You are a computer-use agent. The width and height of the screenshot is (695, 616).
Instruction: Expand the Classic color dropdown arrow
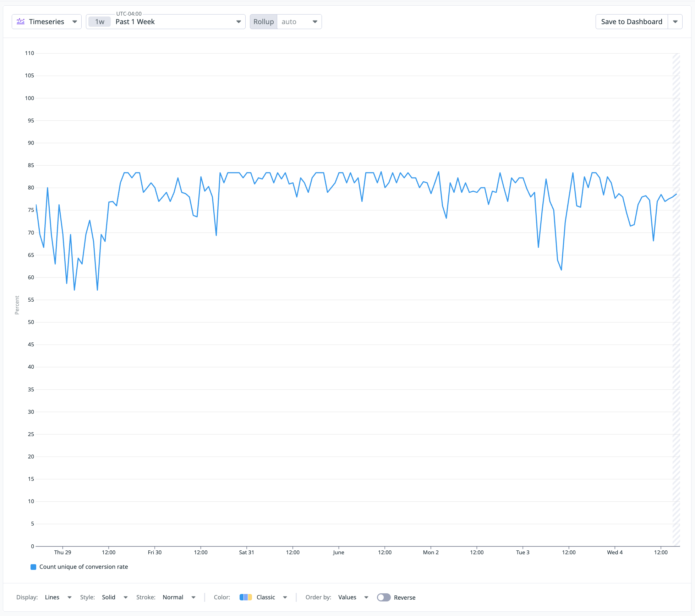[x=285, y=598]
